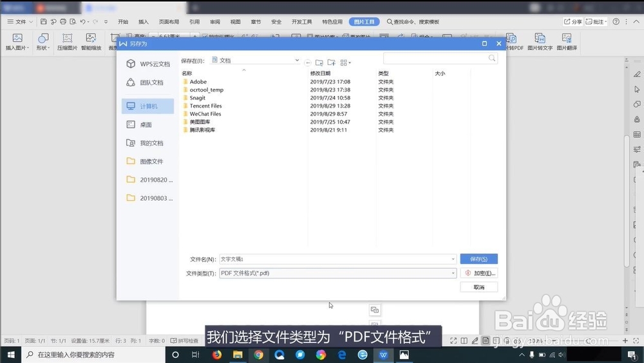Click the search magnifier in the dialog
644x363 pixels.
tap(491, 59)
